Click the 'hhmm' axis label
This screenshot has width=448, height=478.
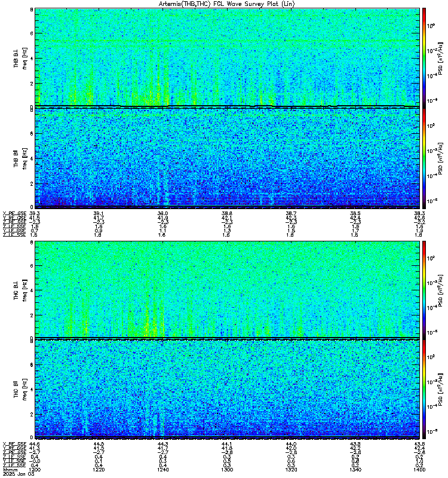click(x=10, y=470)
